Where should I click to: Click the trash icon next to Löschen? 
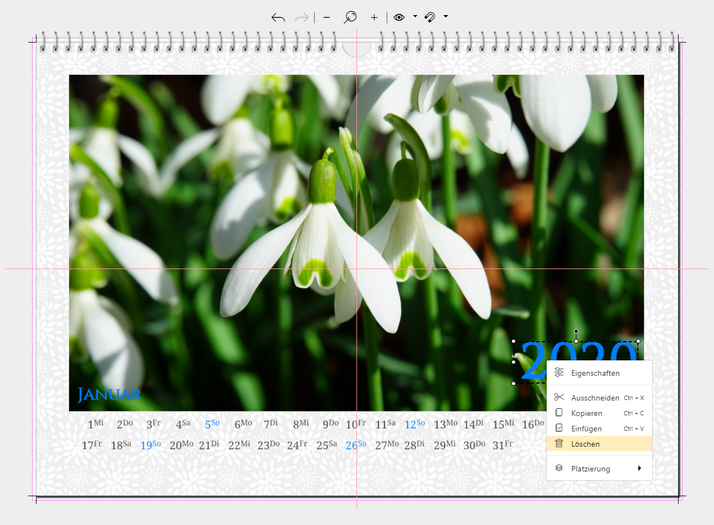(x=559, y=443)
